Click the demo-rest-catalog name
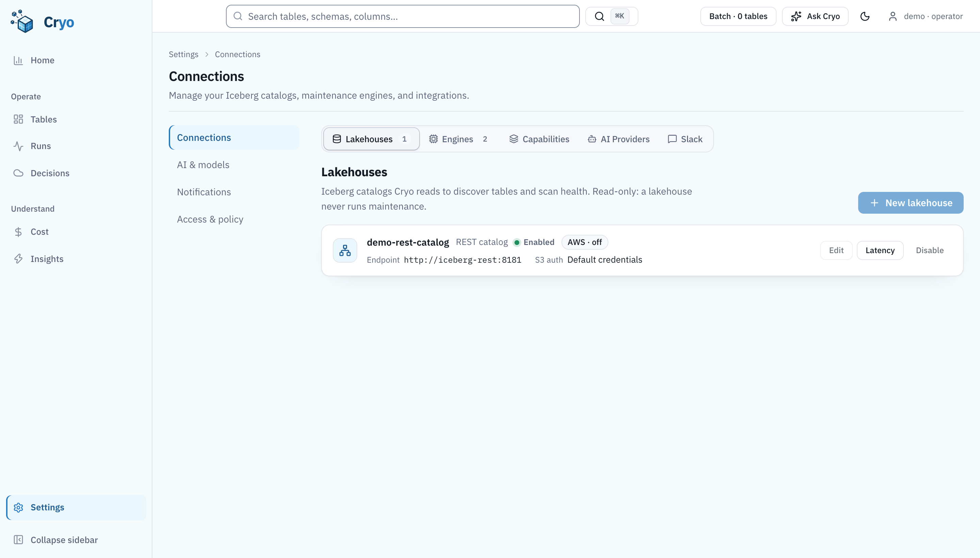 point(408,242)
